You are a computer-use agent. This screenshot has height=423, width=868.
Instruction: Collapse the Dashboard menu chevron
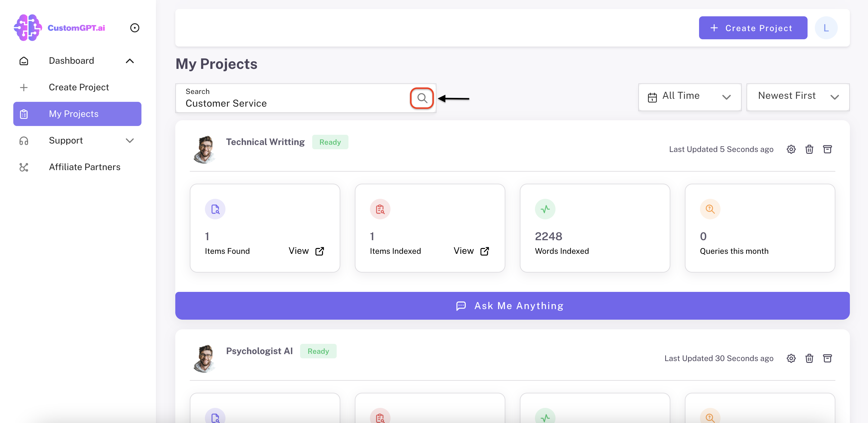[x=130, y=61]
